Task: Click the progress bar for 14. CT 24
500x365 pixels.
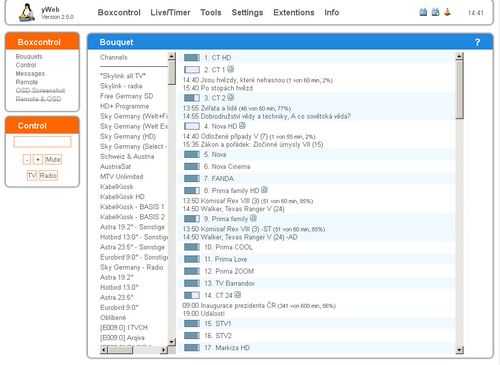Action: pyautogui.click(x=192, y=295)
